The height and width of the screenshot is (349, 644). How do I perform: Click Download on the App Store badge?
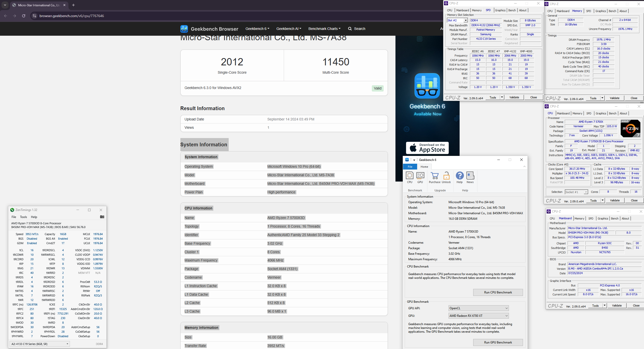click(427, 148)
